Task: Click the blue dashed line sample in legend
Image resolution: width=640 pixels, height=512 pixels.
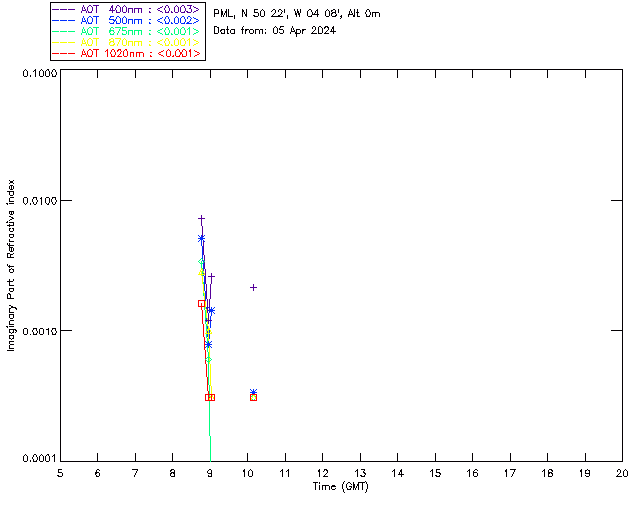Action: pos(64,20)
